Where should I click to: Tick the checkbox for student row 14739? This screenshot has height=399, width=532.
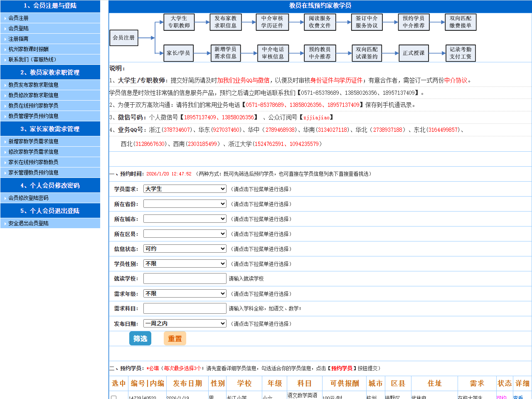[x=113, y=397]
